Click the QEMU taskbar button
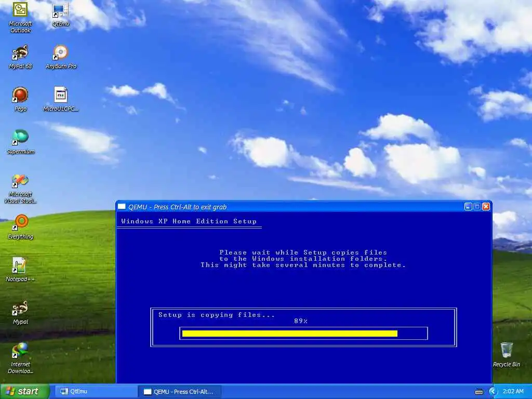Image resolution: width=532 pixels, height=399 pixels. [180, 392]
